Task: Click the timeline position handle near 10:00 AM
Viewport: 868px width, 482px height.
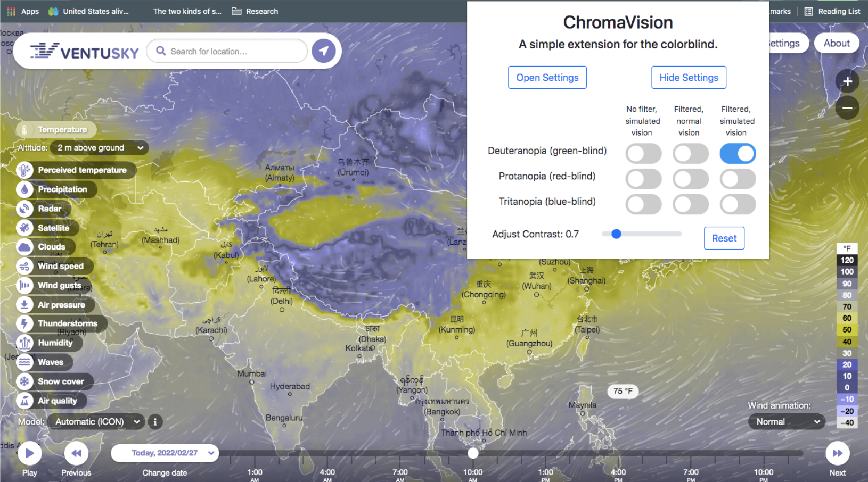Action: coord(473,453)
